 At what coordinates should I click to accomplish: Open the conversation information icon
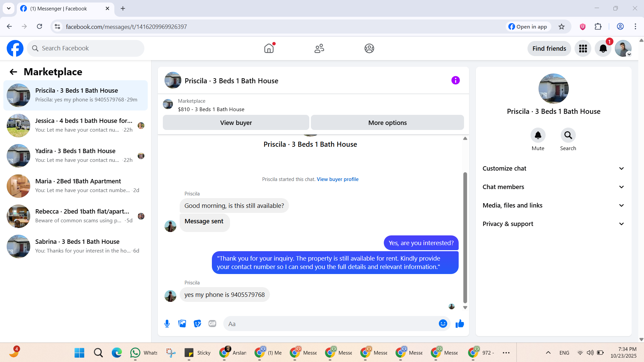(x=456, y=80)
